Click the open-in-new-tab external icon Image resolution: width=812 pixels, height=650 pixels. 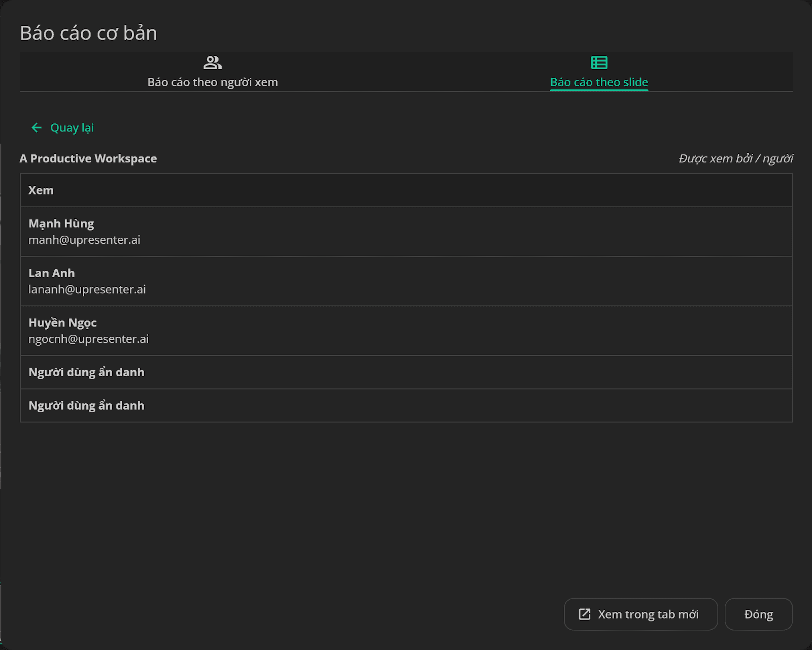tap(585, 614)
